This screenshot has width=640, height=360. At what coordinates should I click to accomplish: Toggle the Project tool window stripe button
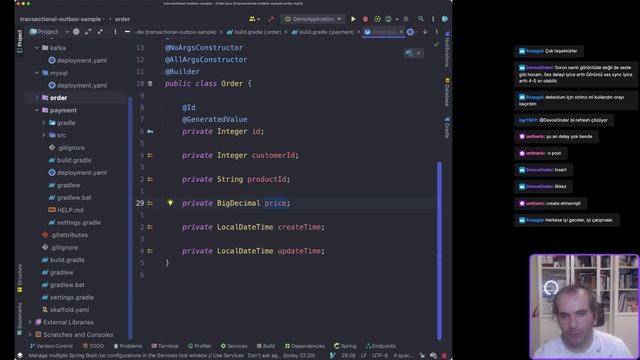20,41
